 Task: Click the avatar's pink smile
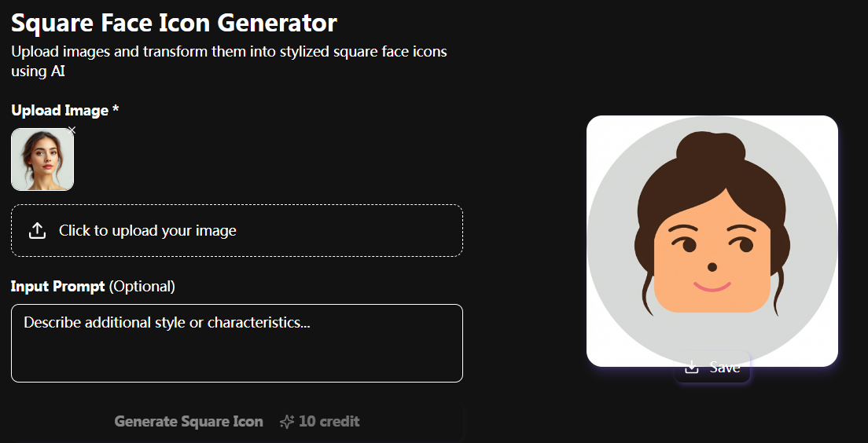pyautogui.click(x=712, y=286)
